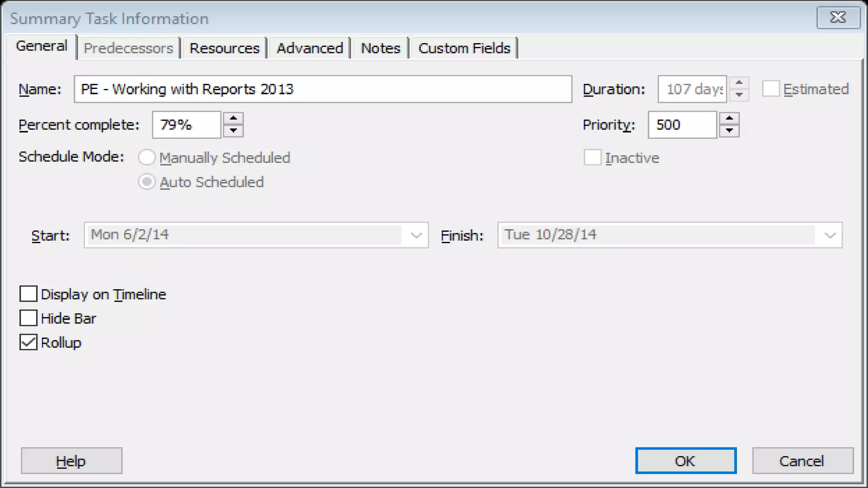The image size is (868, 488).
Task: Expand the Finish date dropdown
Action: pos(829,235)
